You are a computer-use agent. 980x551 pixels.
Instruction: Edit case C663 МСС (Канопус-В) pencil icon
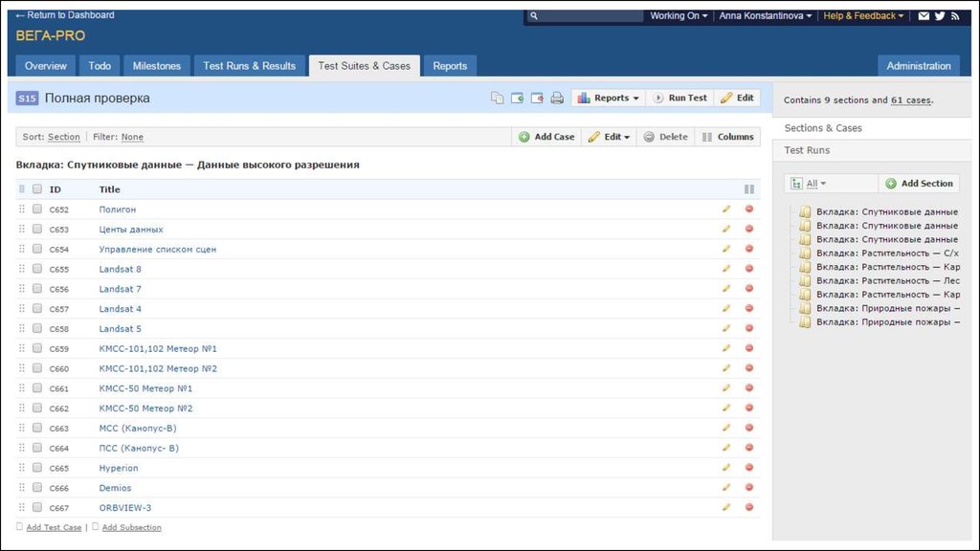(726, 428)
